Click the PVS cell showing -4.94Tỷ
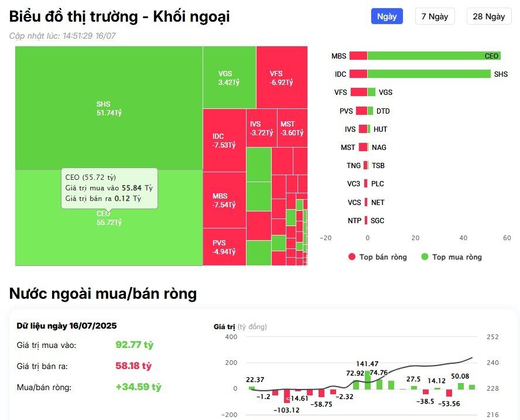The width and height of the screenshot is (520, 420). 223,246
